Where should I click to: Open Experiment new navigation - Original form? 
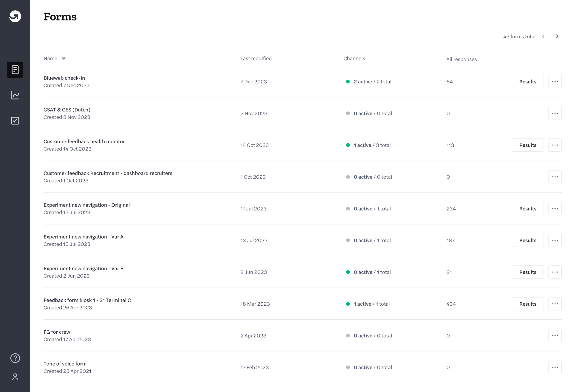tap(87, 205)
